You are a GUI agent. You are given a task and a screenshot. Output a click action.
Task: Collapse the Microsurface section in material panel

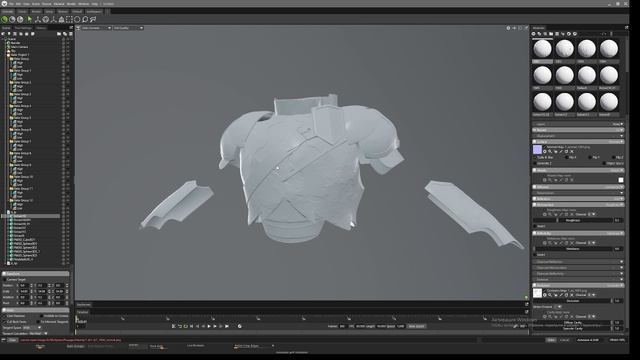point(578,204)
